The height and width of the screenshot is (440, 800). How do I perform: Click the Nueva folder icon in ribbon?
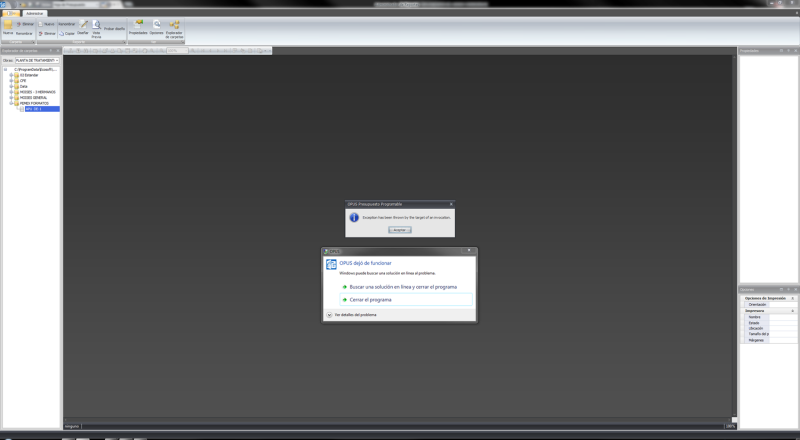[x=8, y=25]
